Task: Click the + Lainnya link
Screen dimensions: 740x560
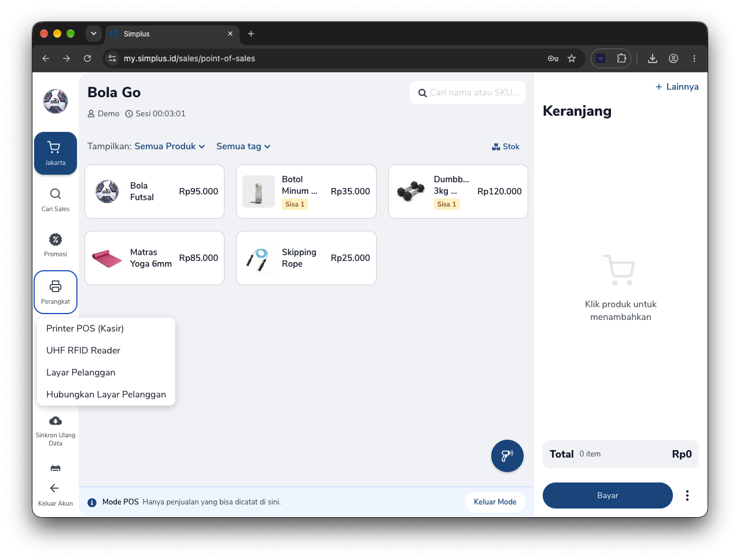Action: pos(677,87)
